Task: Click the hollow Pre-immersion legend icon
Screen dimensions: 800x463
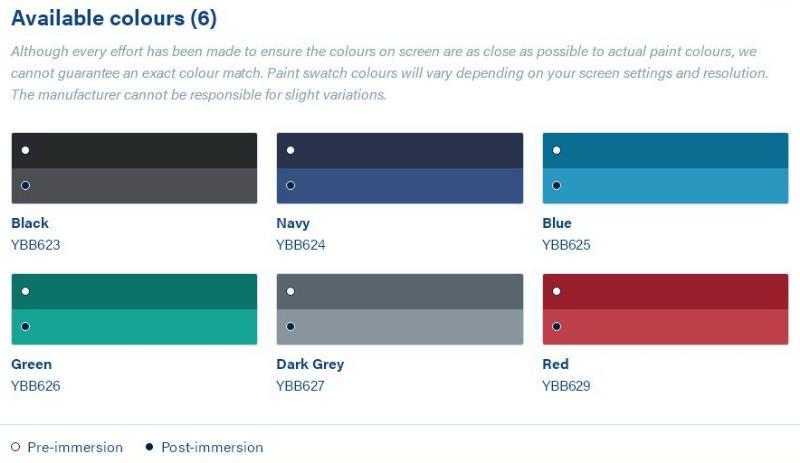Action: (x=15, y=447)
